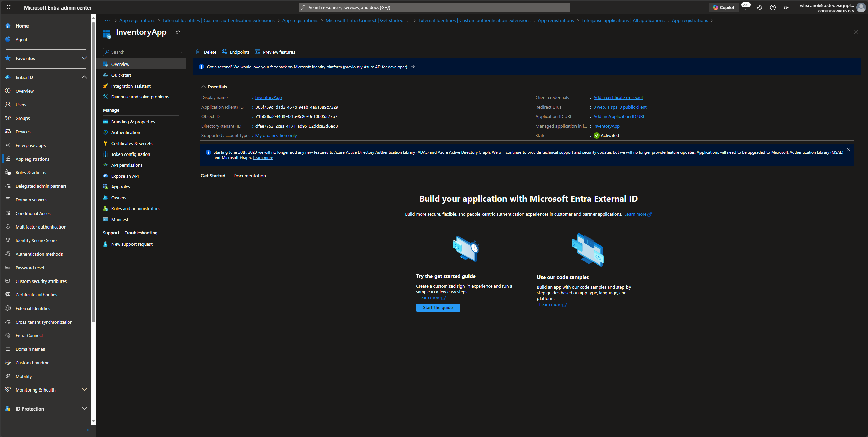Go to Home in the sidebar
This screenshot has width=868, height=437.
coord(22,26)
